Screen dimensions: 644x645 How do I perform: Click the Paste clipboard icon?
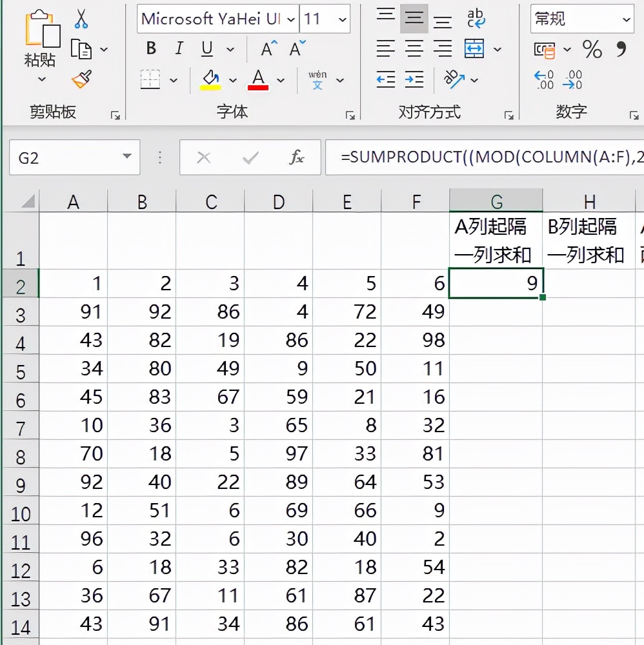[x=42, y=29]
